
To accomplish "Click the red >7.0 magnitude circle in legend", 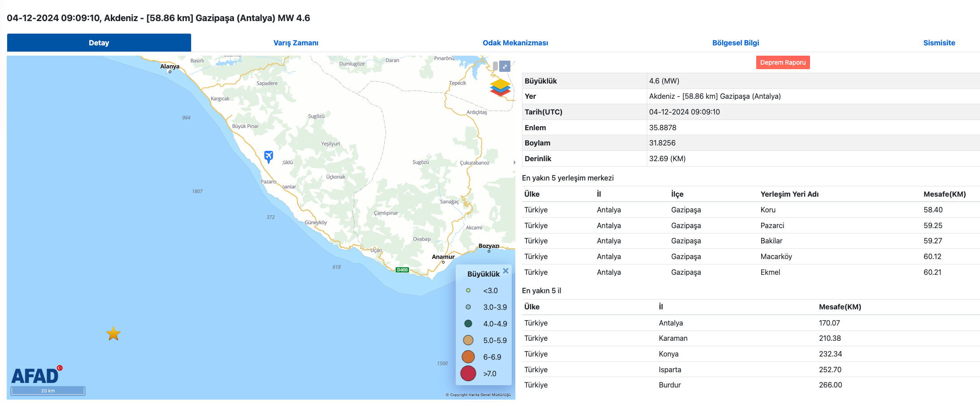I will 468,373.
